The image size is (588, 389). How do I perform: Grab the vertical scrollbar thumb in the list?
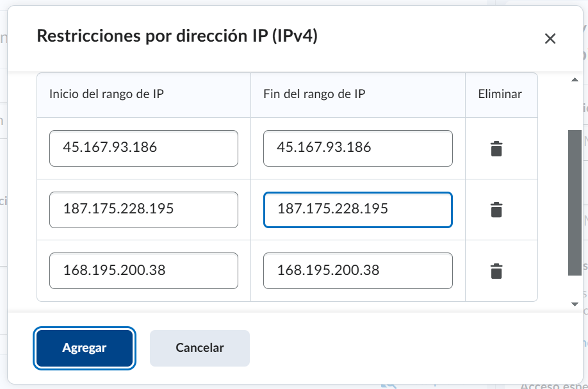575,203
